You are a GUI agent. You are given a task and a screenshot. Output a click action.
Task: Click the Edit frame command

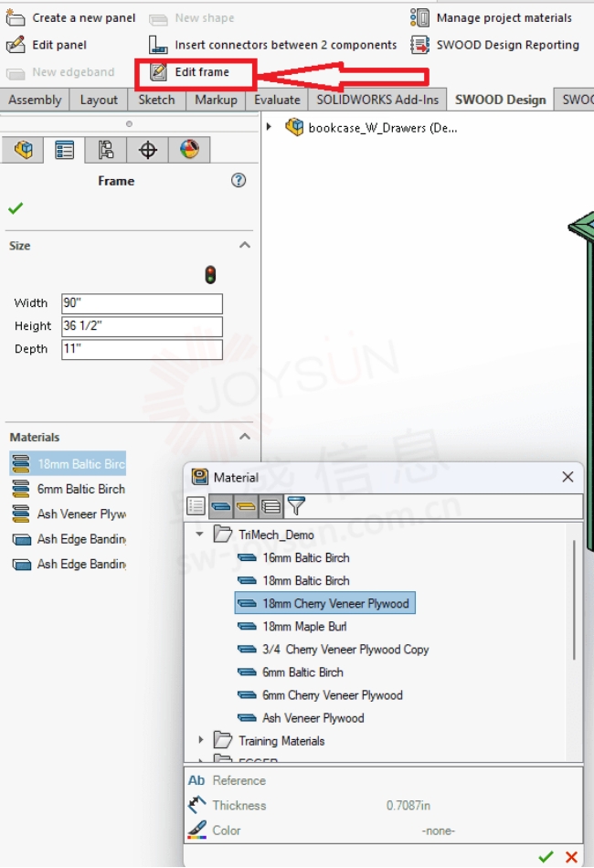click(190, 72)
